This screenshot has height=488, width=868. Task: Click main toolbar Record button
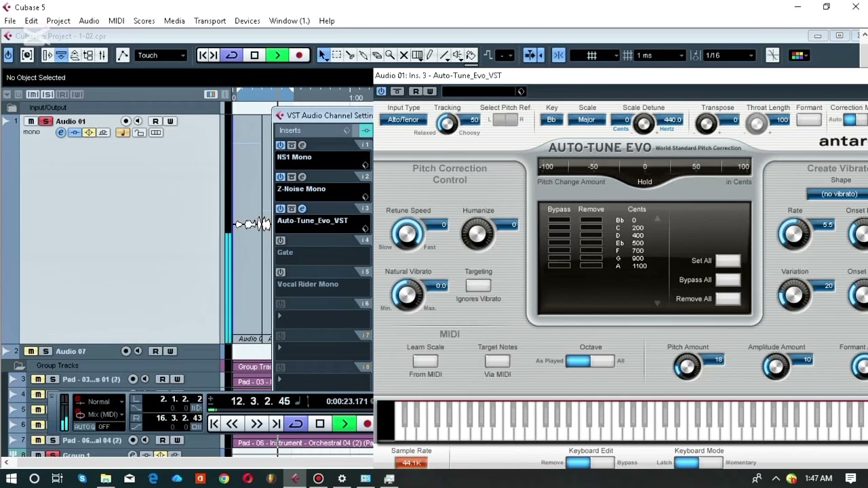coord(299,56)
